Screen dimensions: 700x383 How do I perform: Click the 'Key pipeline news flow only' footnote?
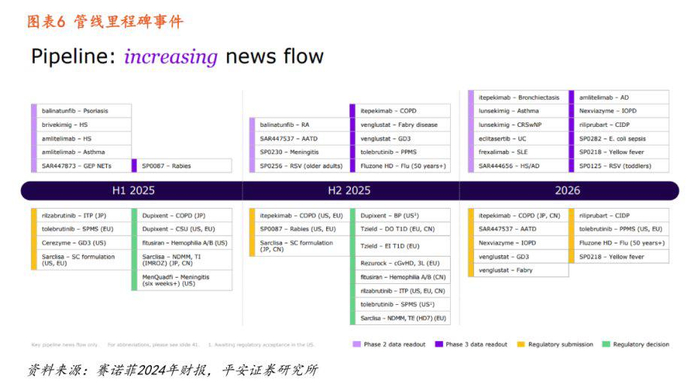(65, 345)
